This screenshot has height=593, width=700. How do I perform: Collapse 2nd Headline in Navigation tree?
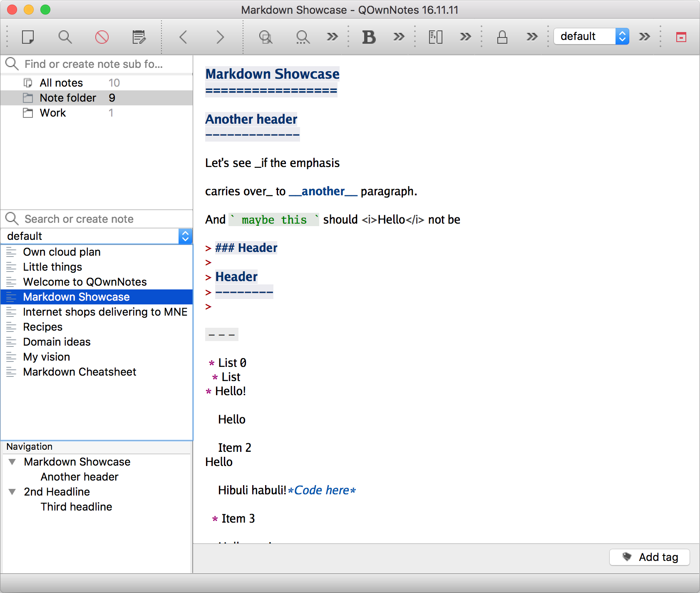[12, 492]
